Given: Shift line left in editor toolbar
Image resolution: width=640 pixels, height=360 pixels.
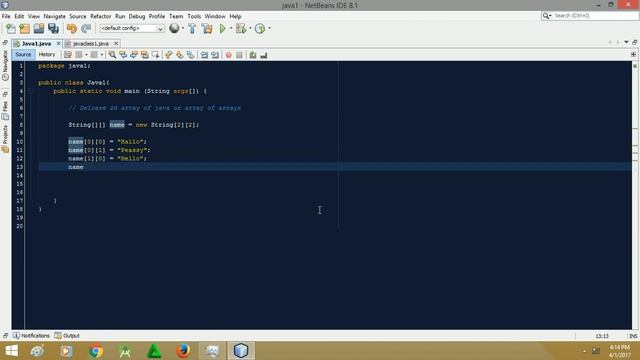Looking at the screenshot, I should [x=204, y=55].
